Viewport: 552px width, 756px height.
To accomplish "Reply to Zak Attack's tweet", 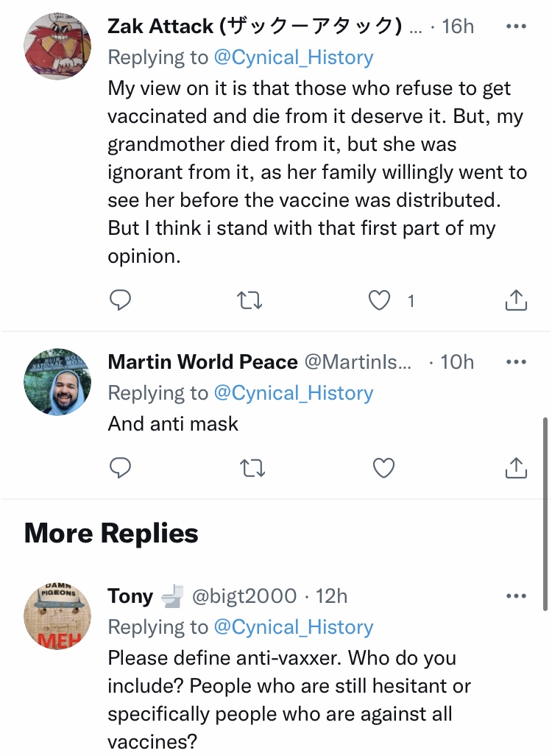I will (x=120, y=300).
